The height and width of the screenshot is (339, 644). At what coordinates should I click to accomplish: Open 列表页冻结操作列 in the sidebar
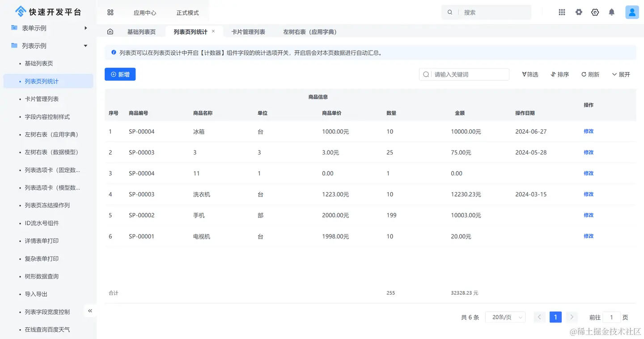[47, 206]
